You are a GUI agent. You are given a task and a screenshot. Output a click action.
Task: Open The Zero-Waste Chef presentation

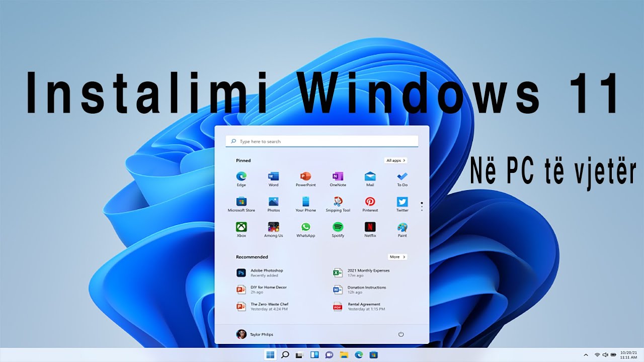pos(263,306)
